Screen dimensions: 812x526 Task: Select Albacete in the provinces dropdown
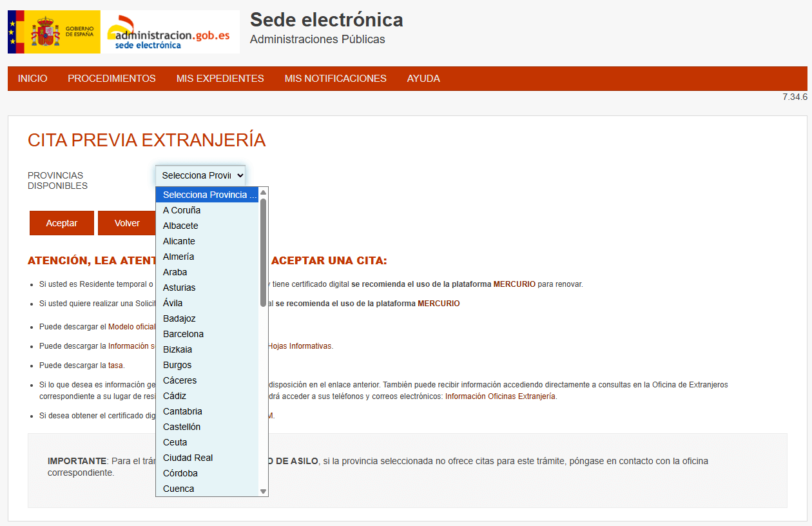[x=180, y=226]
